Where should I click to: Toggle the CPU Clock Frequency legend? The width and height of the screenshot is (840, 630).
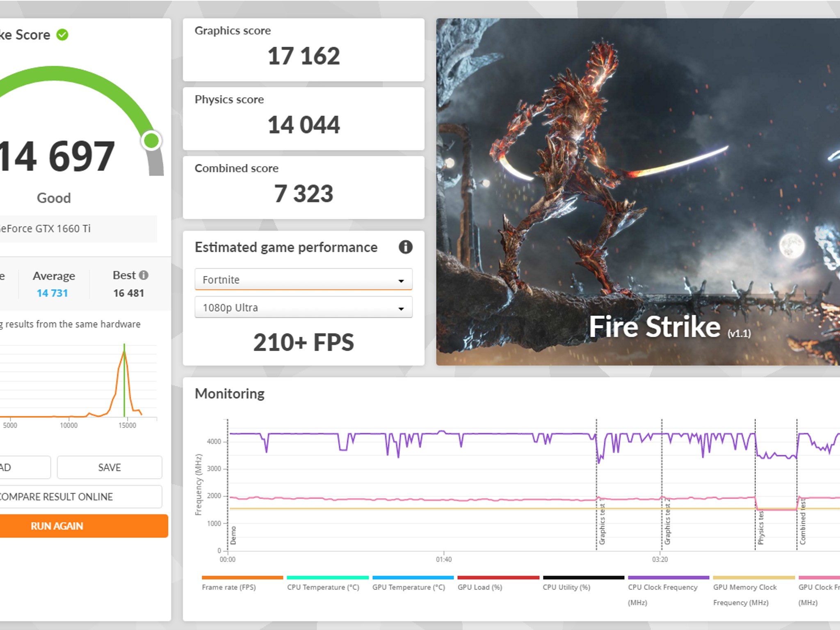pos(669,591)
